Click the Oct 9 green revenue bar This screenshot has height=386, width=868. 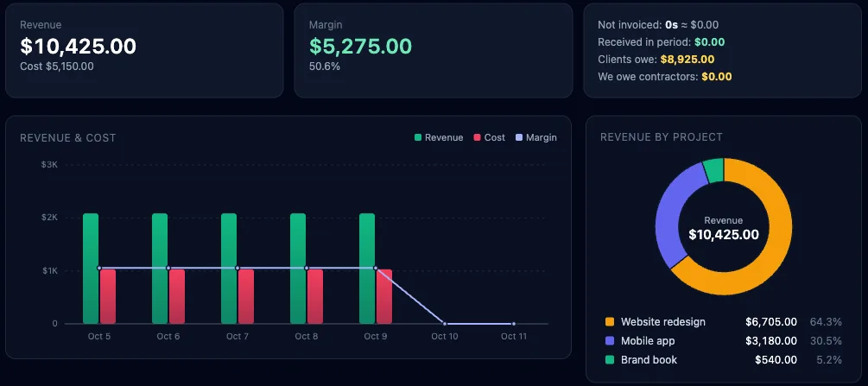click(x=367, y=269)
